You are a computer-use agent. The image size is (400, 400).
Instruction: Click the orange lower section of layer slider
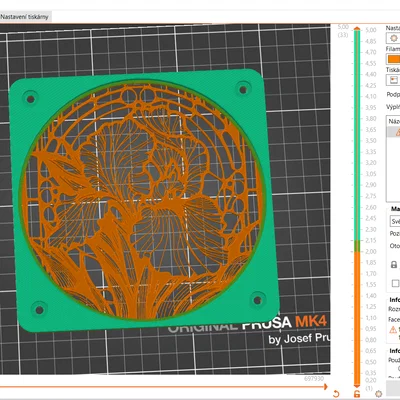(357, 317)
